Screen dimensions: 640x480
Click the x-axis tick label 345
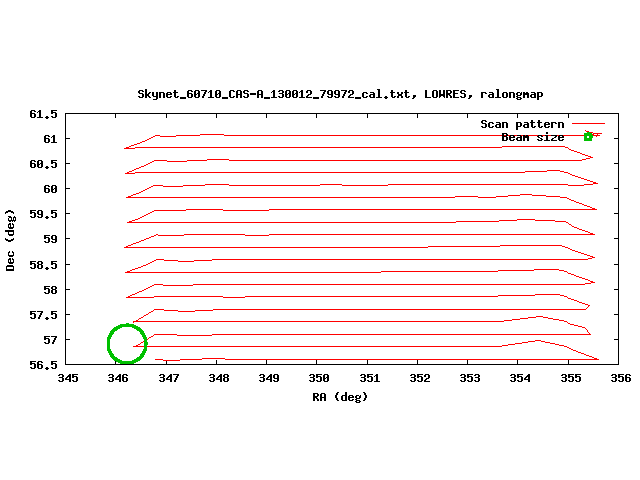[68, 378]
